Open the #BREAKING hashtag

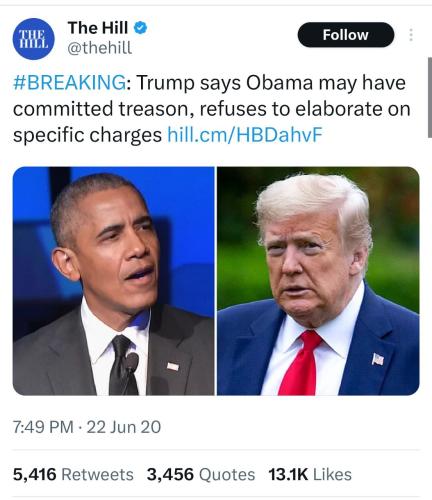tap(69, 82)
